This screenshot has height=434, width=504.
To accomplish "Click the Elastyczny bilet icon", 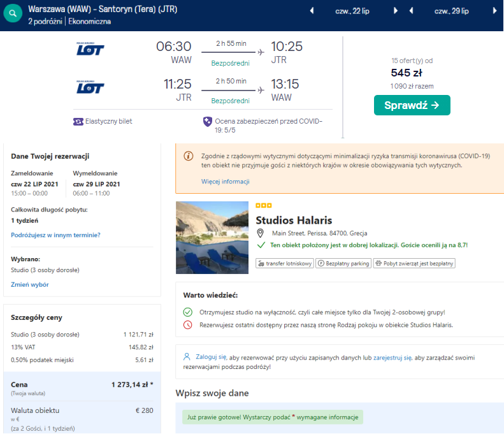I will [x=78, y=122].
